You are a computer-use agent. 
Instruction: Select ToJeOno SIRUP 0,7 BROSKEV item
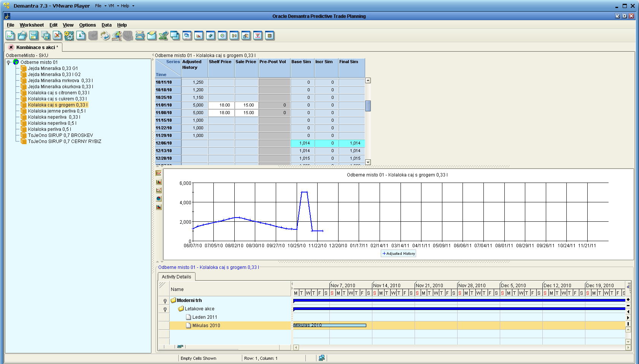(60, 135)
